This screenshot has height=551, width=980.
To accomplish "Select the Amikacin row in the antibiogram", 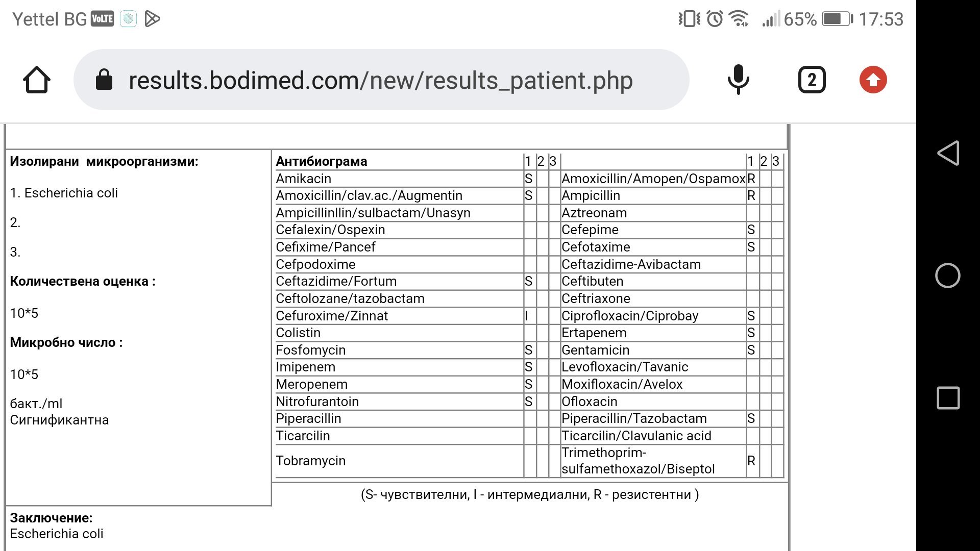I will tap(304, 179).
